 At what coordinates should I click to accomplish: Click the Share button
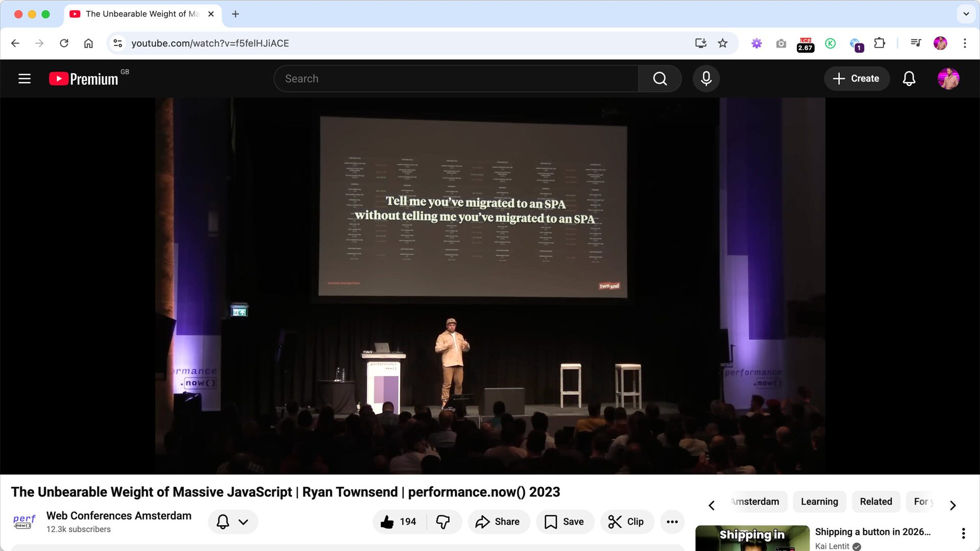tap(498, 521)
